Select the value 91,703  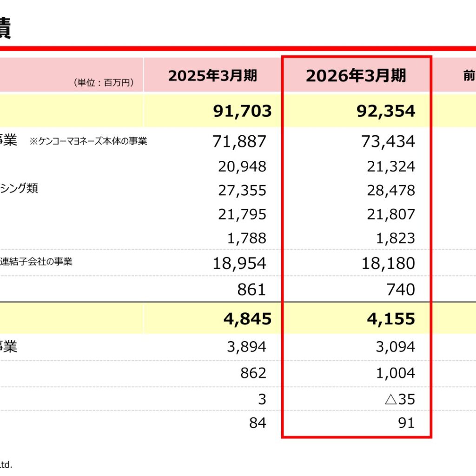[242, 111]
